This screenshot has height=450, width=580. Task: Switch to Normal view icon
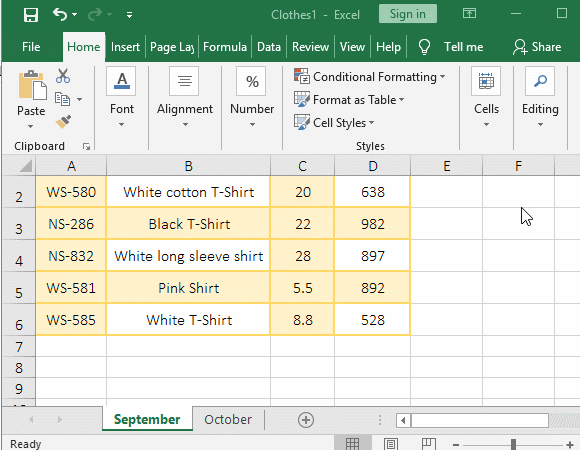click(352, 443)
